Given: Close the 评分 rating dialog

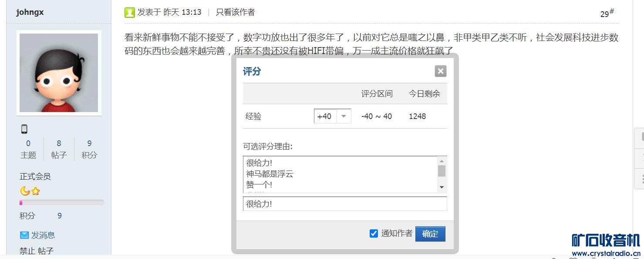Looking at the screenshot, I should coord(441,71).
